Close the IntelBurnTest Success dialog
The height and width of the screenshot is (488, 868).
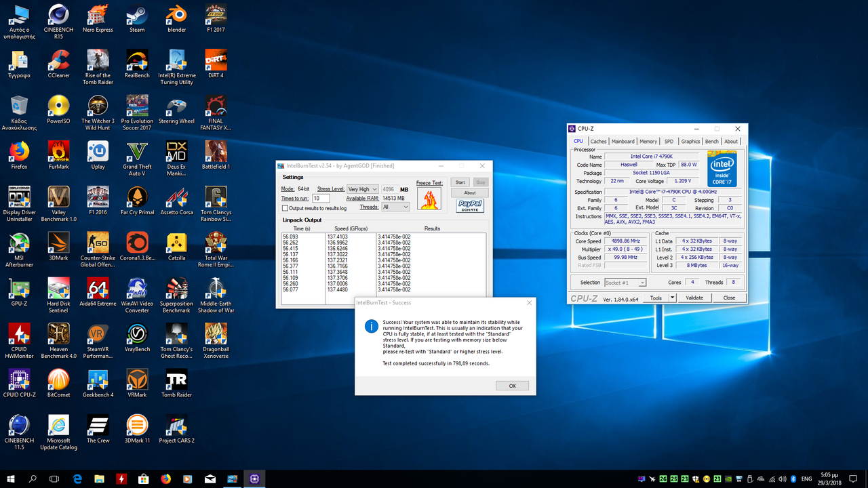(529, 303)
